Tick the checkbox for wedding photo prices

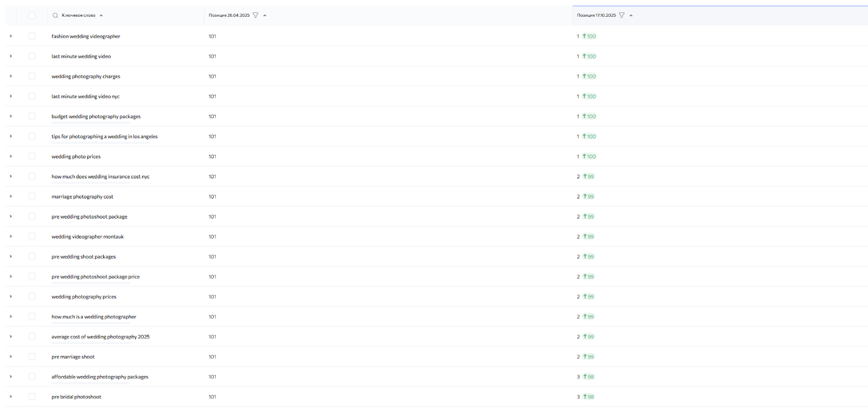[x=32, y=157]
